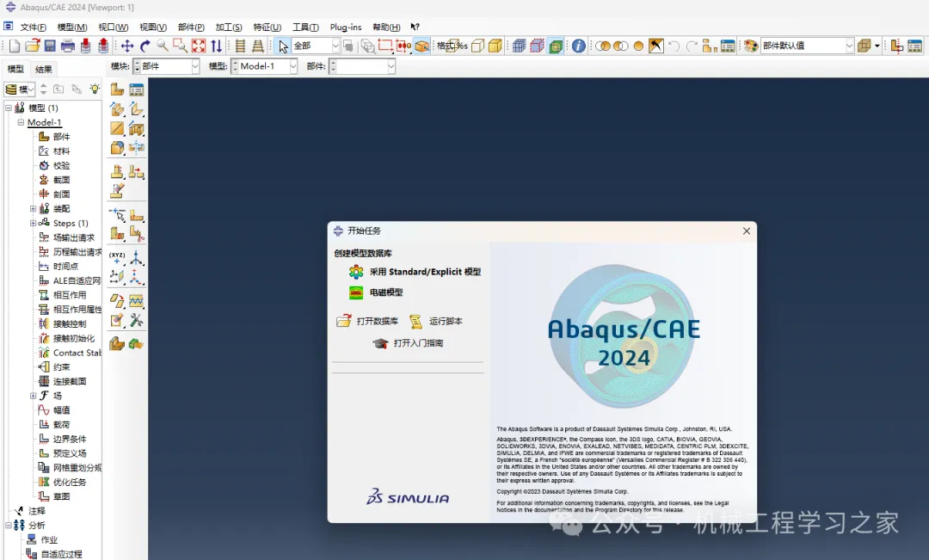Click the Create Datum Axis tool
929x560 pixels.
(136, 258)
